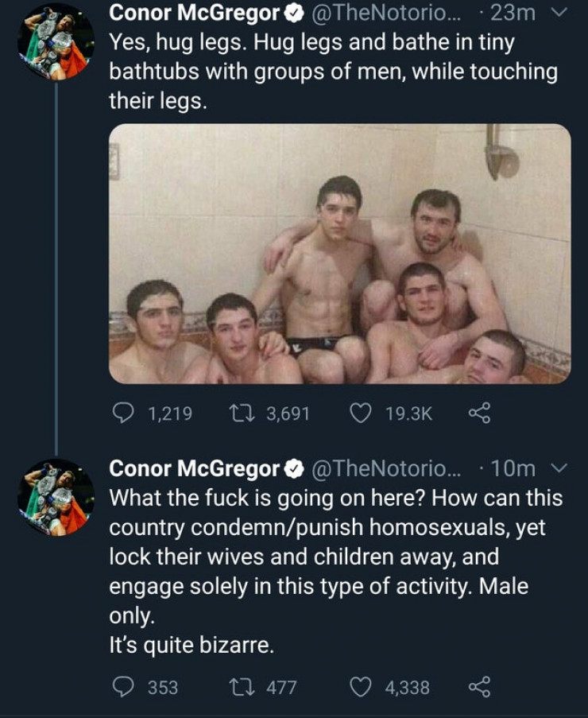Reply to the tweet with 1,219 replies
Viewport: 588px width, 718px height.
[x=124, y=413]
